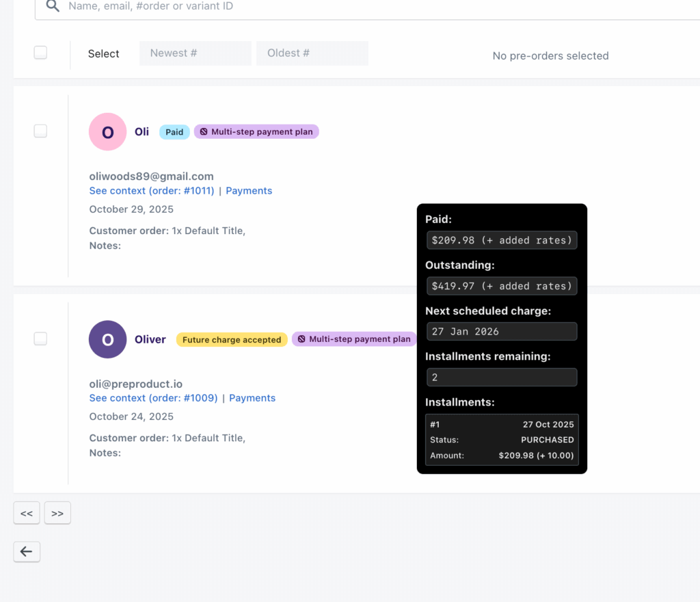Tick the select-all checkbox at the top

[40, 52]
